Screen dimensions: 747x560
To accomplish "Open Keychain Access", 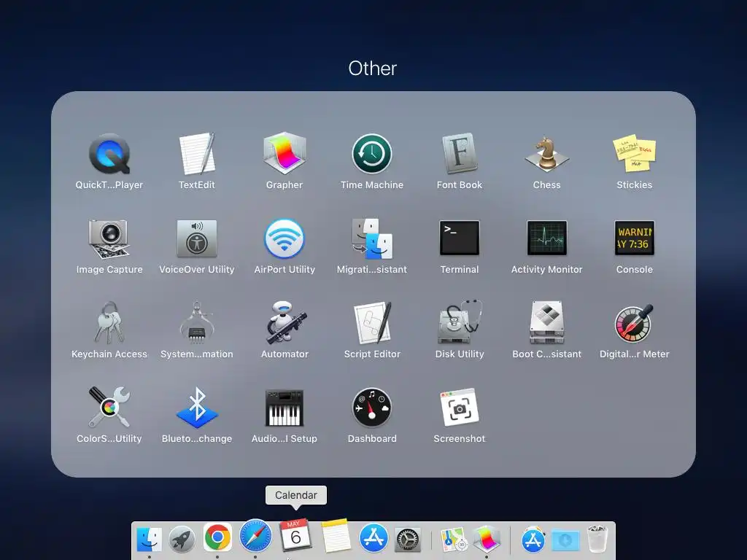I will point(109,323).
